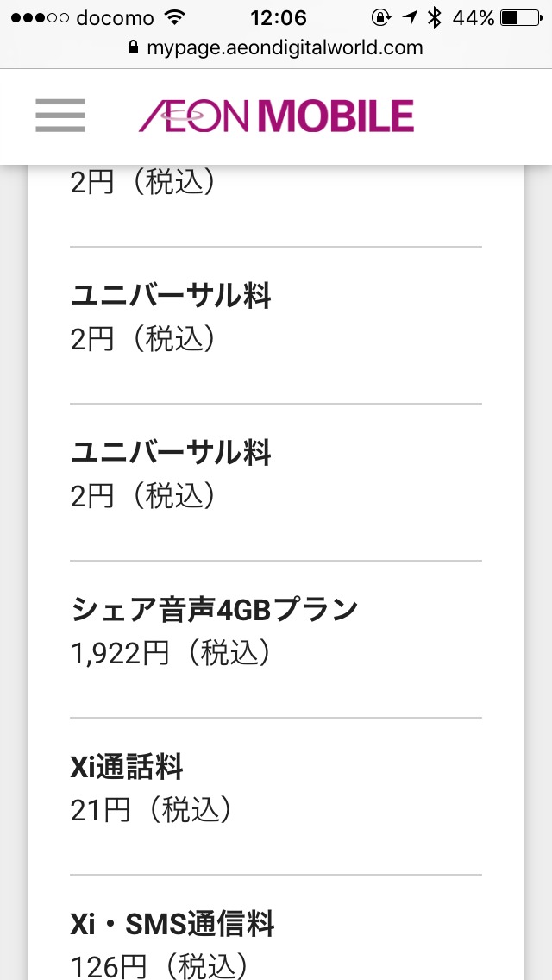
Task: Tap the 1,922円（税込） amount
Action: [x=171, y=653]
